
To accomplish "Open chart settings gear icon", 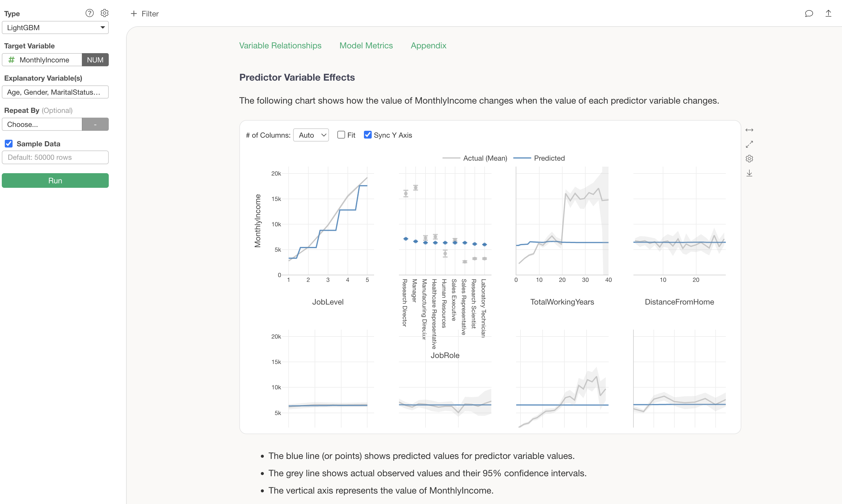I will [x=749, y=159].
